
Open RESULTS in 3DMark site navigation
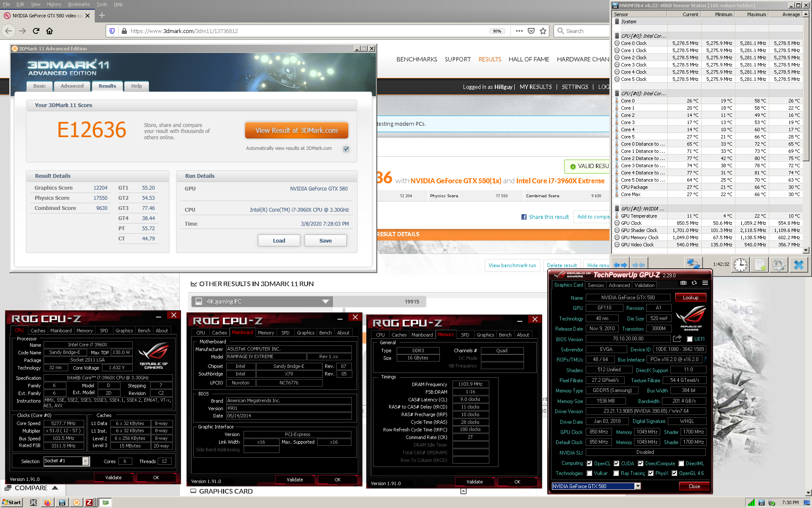[490, 59]
